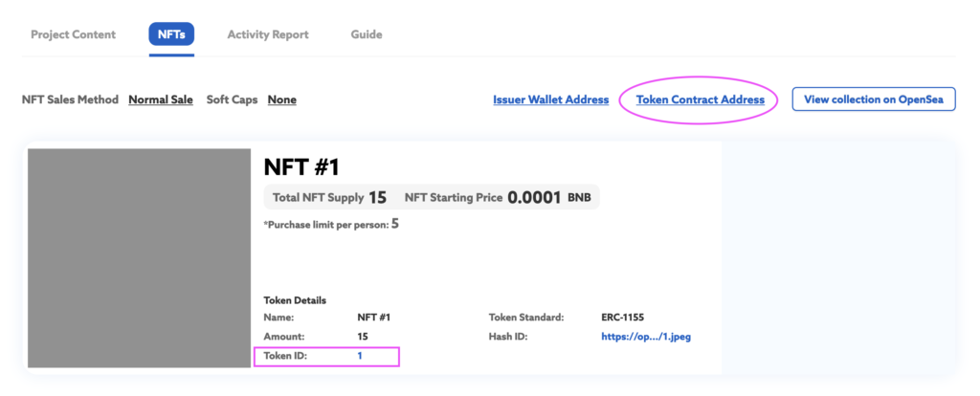The image size is (980, 396).
Task: Click the large NFT #1 title heading
Action: click(x=301, y=166)
